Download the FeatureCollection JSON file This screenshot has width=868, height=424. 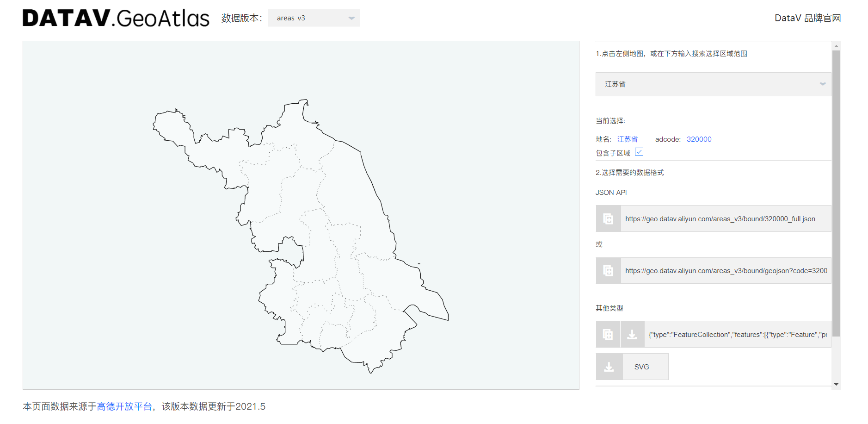tap(632, 334)
